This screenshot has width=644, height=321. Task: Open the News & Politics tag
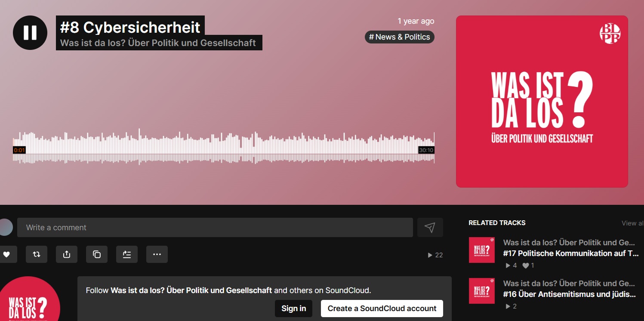(400, 37)
